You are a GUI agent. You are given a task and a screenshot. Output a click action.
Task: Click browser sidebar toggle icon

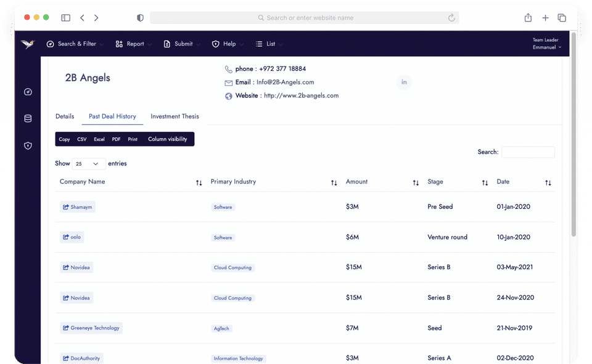coord(66,18)
